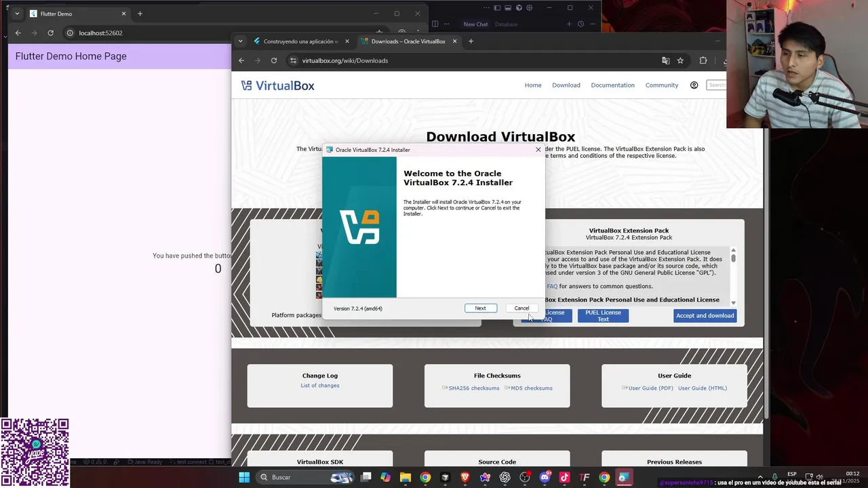The image size is (868, 488).
Task: Click the VirtualBox logo on the webpage
Action: tap(278, 85)
